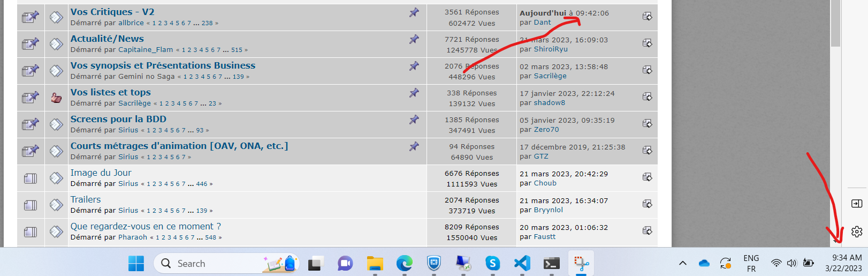Open the topic Vos Critiques - V2
This screenshot has width=868, height=276.
(112, 12)
